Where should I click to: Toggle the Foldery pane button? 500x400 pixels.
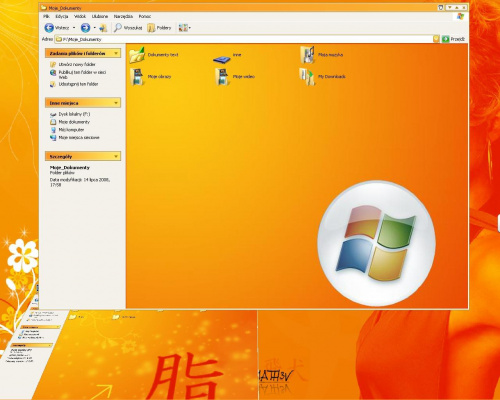coord(151,28)
